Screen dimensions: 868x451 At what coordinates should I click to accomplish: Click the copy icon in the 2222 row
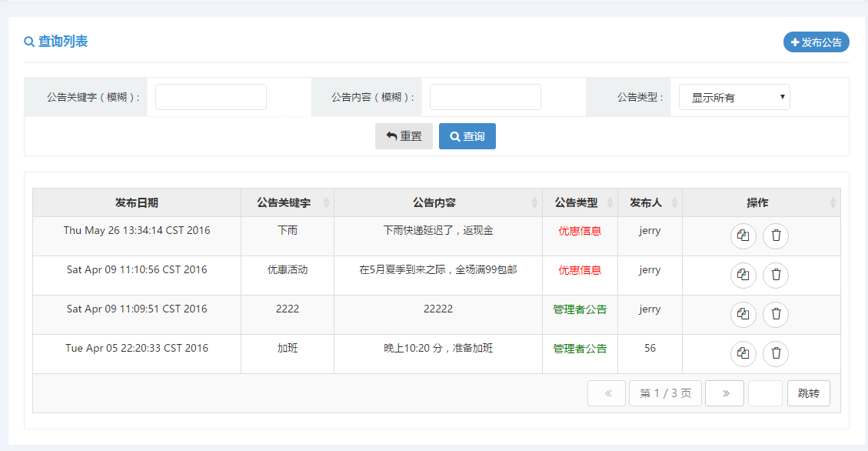point(743,314)
